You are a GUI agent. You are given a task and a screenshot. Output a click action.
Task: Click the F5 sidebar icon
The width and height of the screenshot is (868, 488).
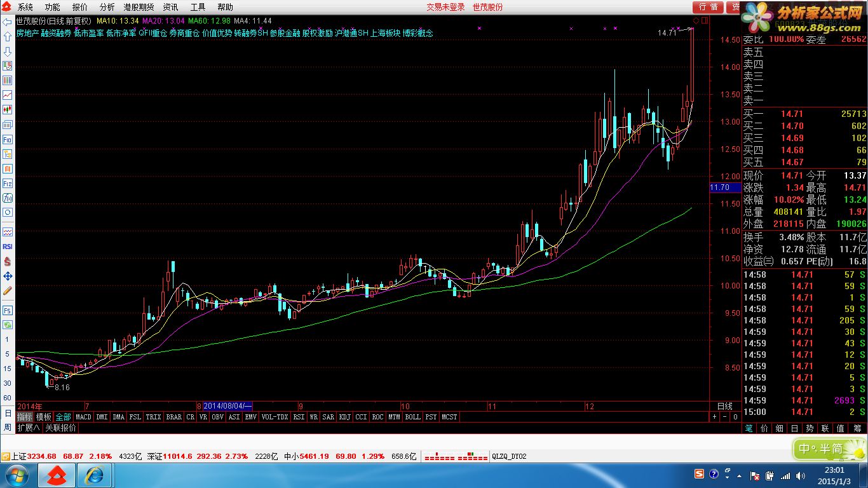[8, 310]
